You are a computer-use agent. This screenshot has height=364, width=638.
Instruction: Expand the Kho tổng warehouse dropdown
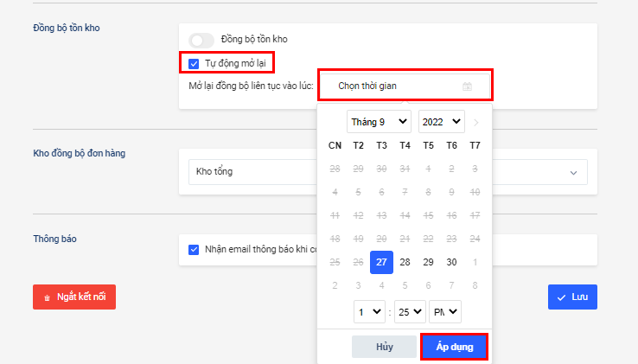[573, 172]
